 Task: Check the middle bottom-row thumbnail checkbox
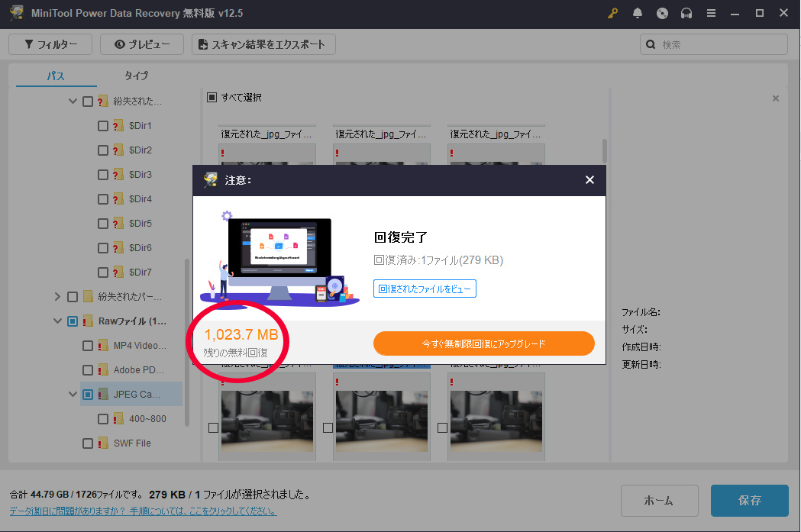point(328,428)
